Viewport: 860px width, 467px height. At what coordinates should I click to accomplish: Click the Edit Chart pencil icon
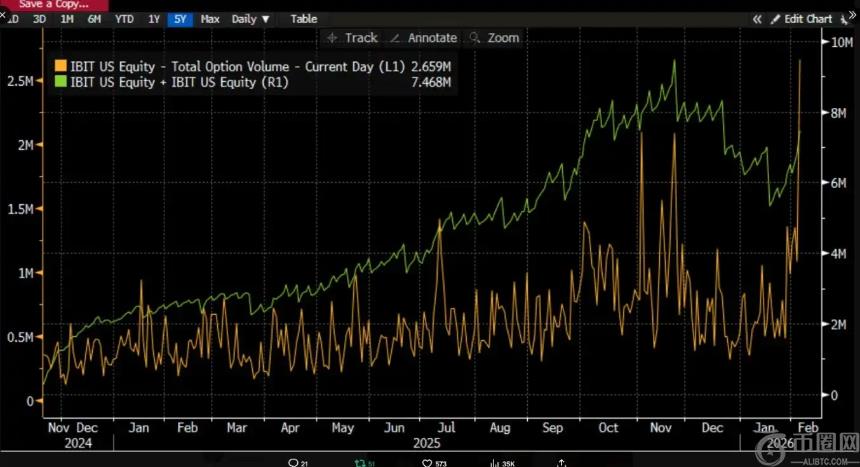777,19
